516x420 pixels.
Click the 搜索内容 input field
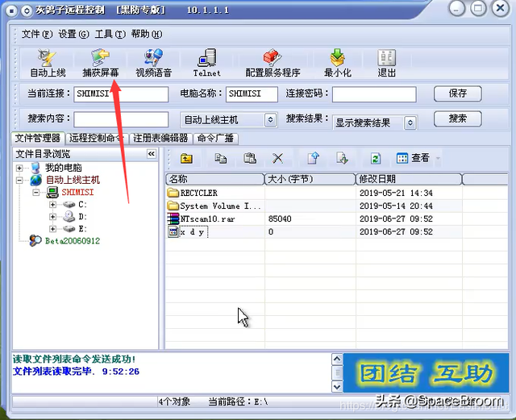[121, 119]
